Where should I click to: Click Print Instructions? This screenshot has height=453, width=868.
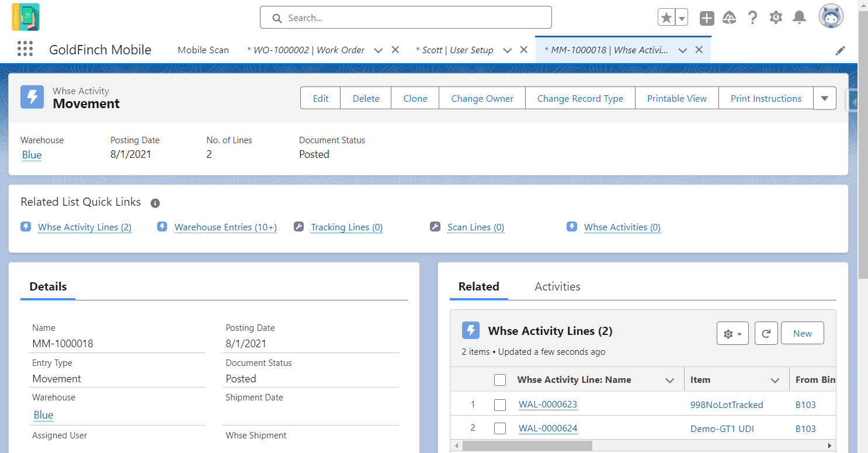(766, 98)
